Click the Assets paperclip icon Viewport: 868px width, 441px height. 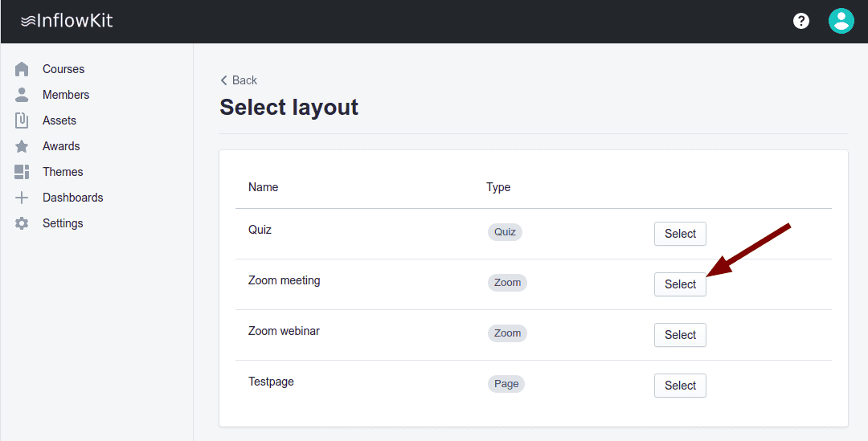tap(22, 120)
